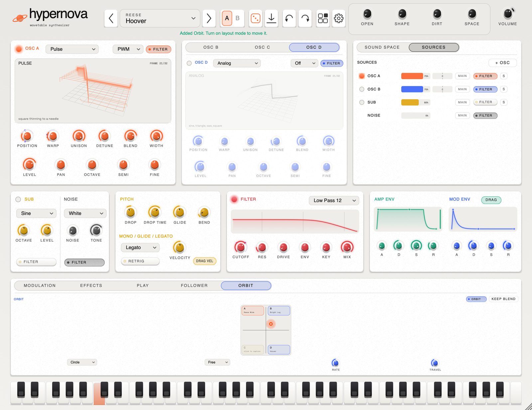Click the SHAPE macro knob
The width and height of the screenshot is (532, 410).
402,14
